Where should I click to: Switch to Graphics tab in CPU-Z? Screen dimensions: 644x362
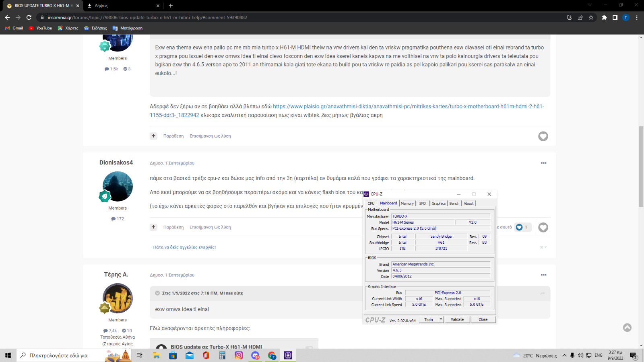pos(438,204)
